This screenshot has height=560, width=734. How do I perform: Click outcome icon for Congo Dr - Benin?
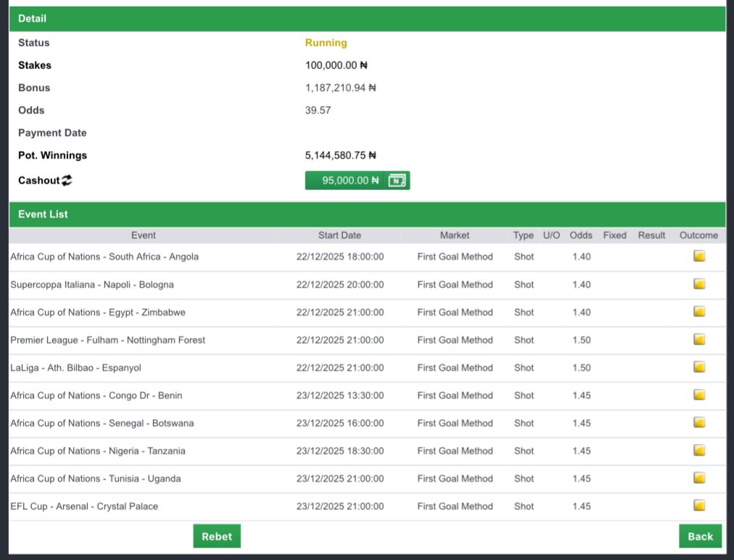(699, 395)
